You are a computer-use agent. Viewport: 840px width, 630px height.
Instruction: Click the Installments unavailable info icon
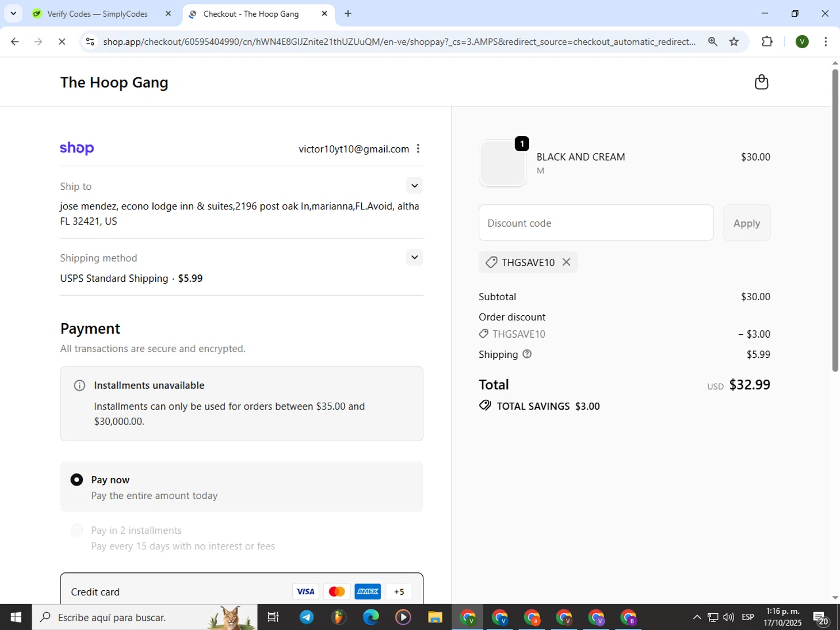coord(80,385)
